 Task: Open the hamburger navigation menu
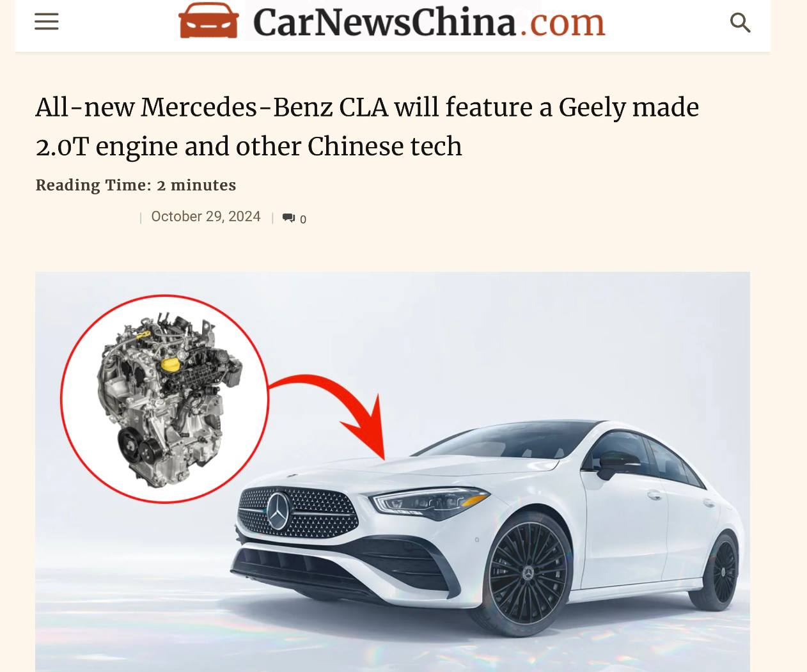47,22
